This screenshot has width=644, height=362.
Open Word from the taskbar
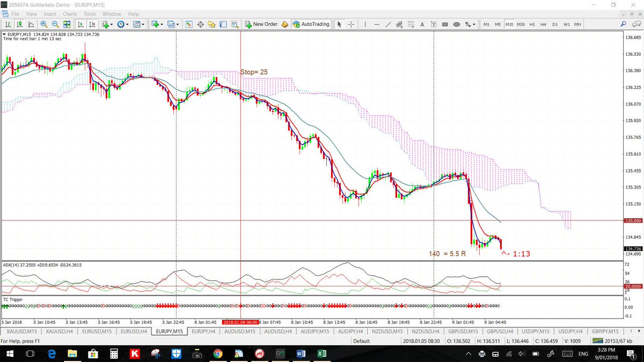tap(301, 354)
